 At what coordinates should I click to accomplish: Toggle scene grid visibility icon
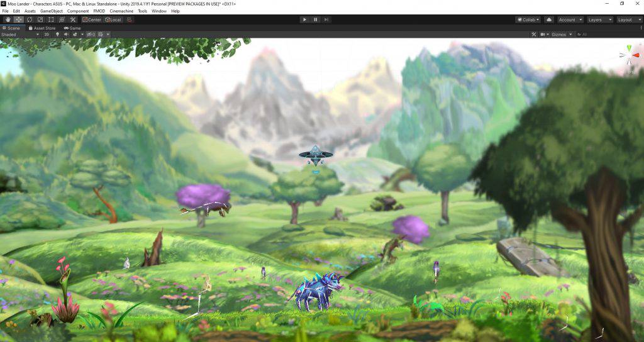pos(101,35)
